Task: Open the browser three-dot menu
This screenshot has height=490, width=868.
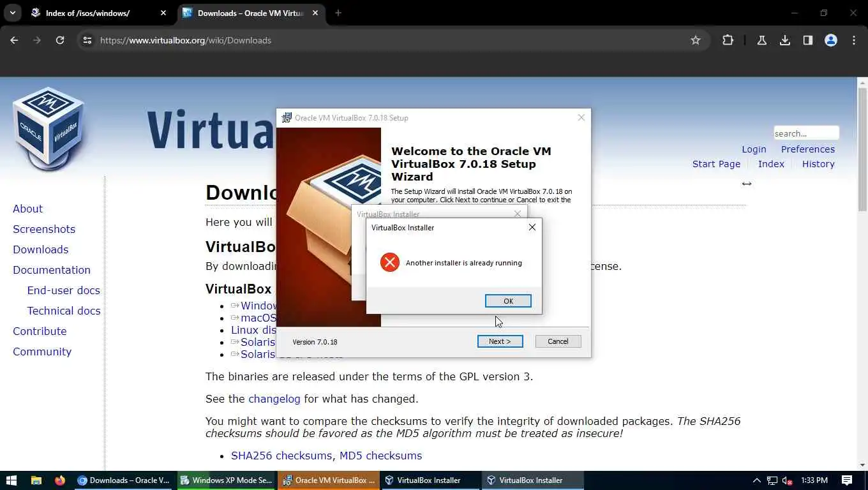Action: coord(854,40)
